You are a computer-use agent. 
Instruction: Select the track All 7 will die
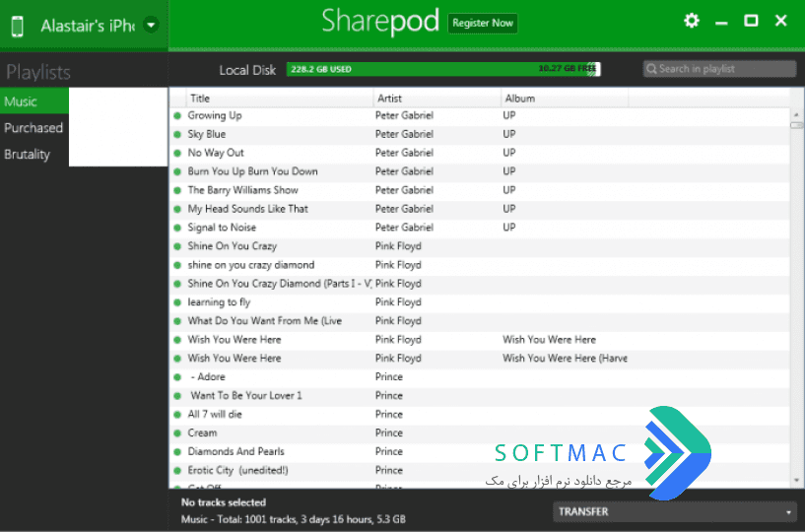[215, 414]
